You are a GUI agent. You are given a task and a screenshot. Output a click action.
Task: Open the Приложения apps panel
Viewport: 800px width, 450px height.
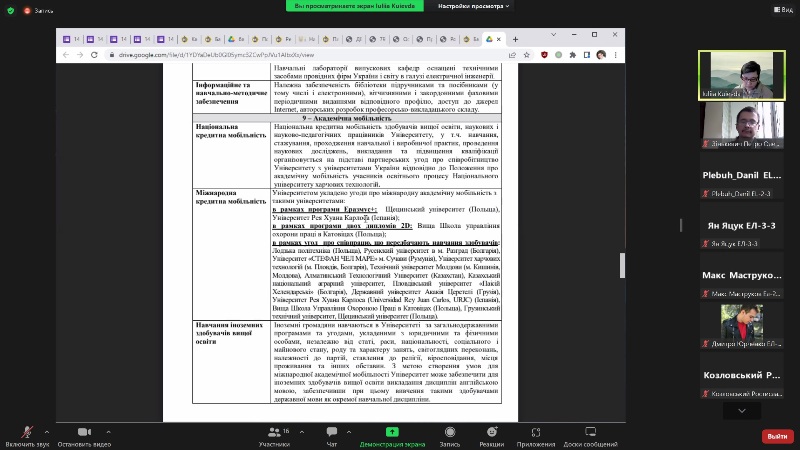(536, 435)
